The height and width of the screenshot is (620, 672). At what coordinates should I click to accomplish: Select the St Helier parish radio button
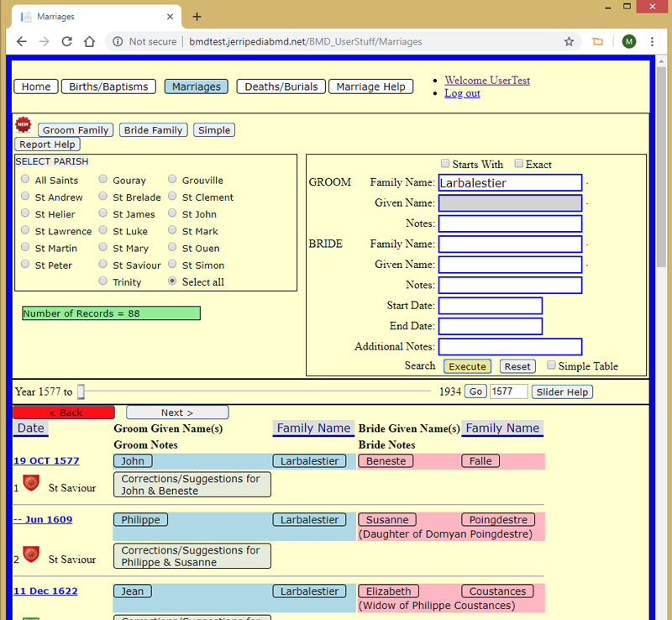[x=26, y=214]
